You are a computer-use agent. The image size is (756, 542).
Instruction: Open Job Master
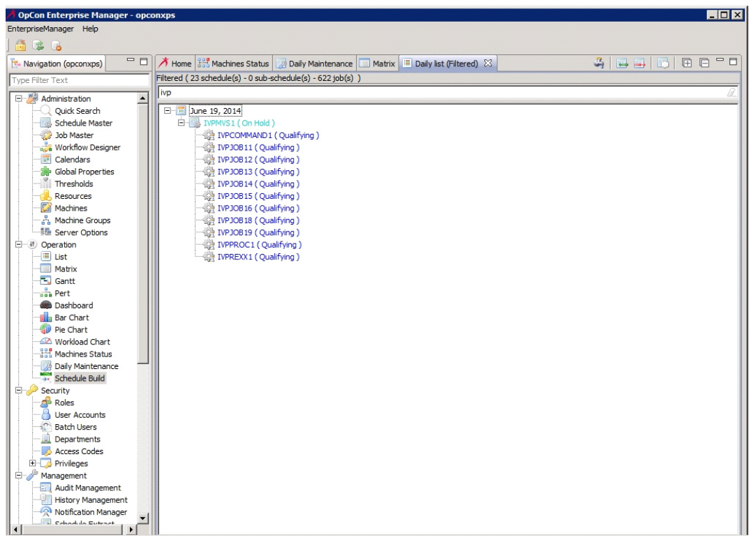click(x=74, y=135)
